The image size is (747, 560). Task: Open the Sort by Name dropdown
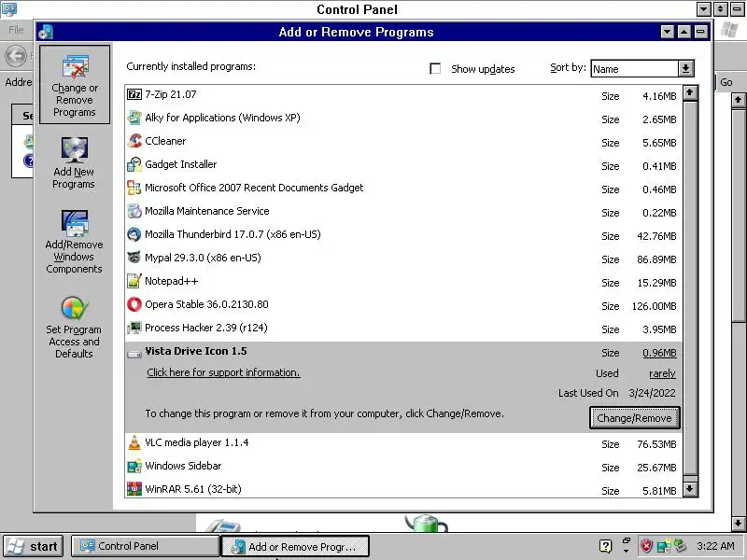tap(685, 68)
